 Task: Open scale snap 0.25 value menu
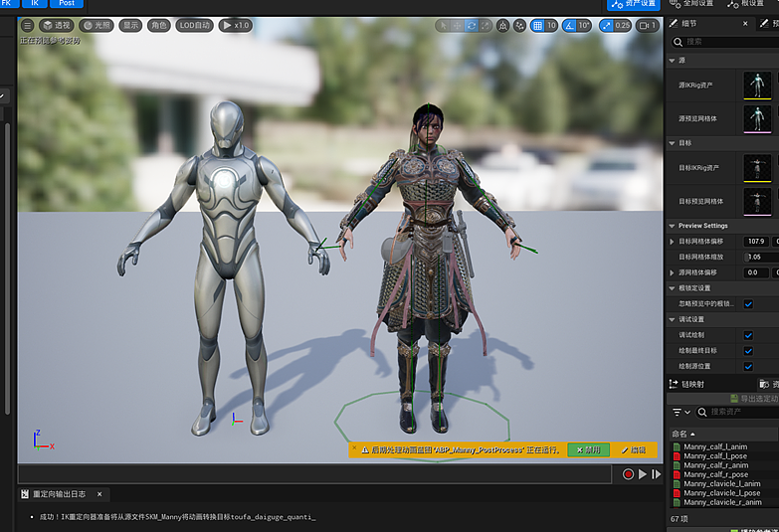[622, 25]
